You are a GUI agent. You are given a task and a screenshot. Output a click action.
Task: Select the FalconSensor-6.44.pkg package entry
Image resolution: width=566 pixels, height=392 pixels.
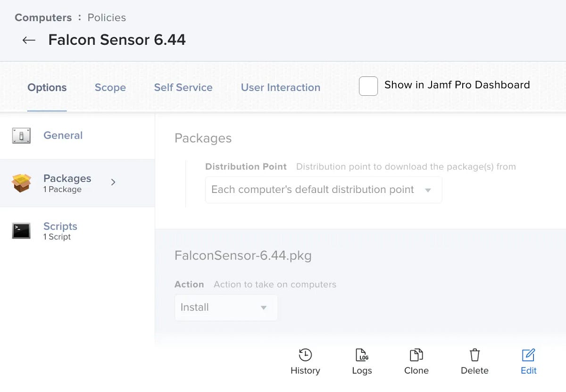(243, 255)
